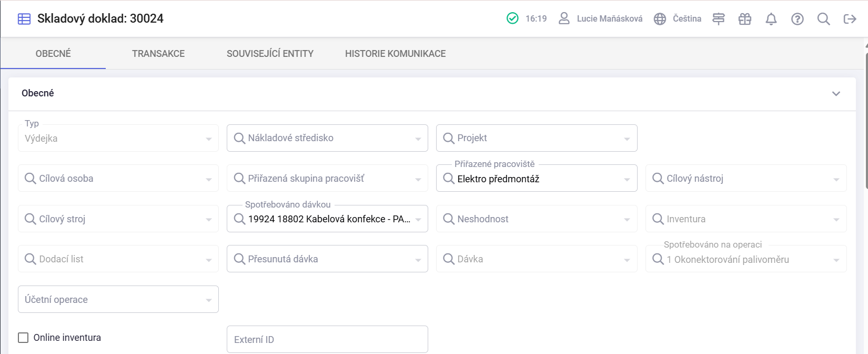Click the Přesunutá dávka search icon
Image resolution: width=868 pixels, height=354 pixels.
pos(239,259)
